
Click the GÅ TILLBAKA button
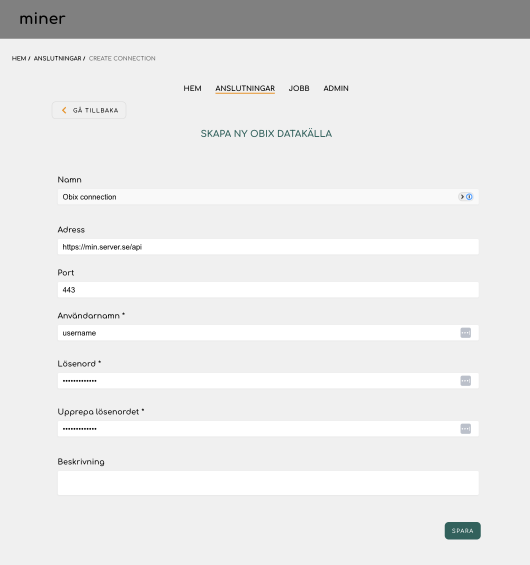[89, 110]
